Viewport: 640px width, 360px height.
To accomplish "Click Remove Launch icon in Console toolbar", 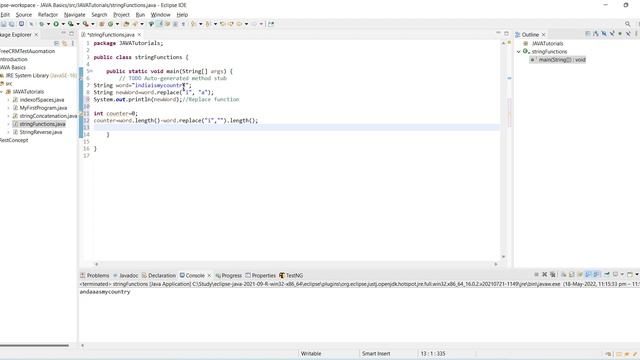I will pyautogui.click(x=544, y=274).
